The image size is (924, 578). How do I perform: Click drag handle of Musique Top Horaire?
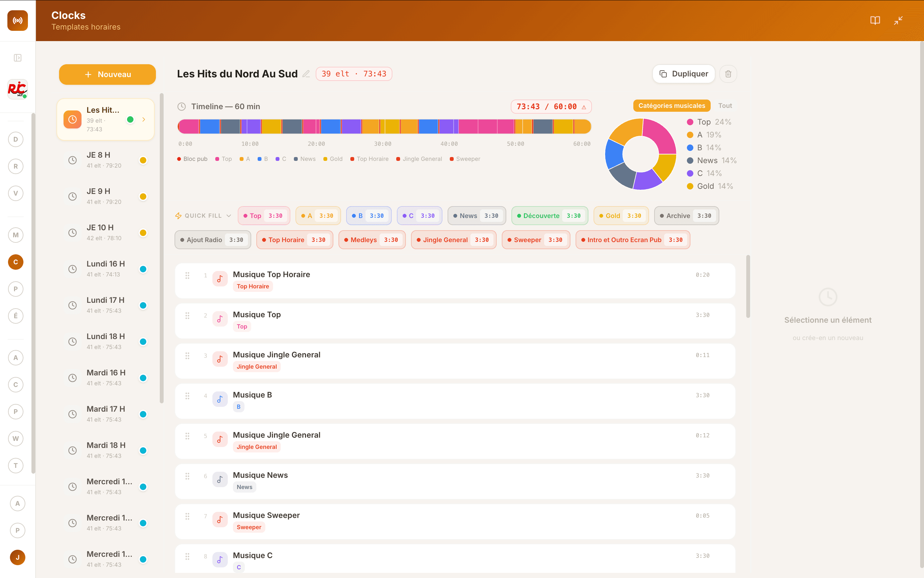click(187, 275)
